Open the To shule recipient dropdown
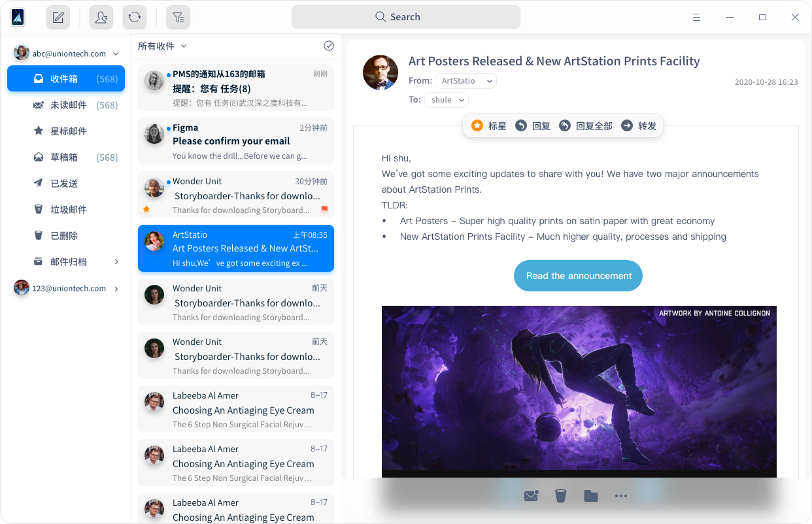This screenshot has width=812, height=524. pos(447,100)
